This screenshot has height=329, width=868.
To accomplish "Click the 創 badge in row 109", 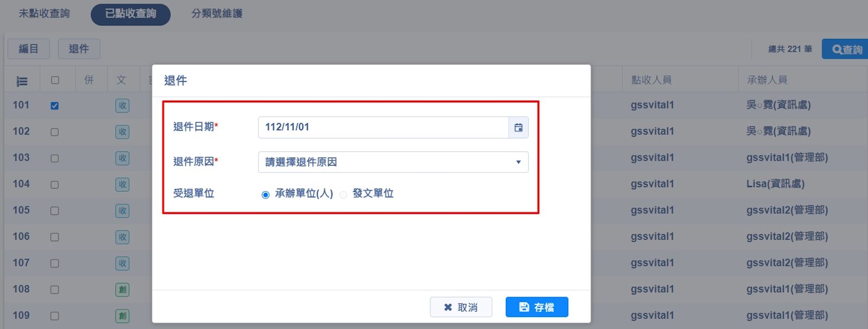I will (123, 316).
